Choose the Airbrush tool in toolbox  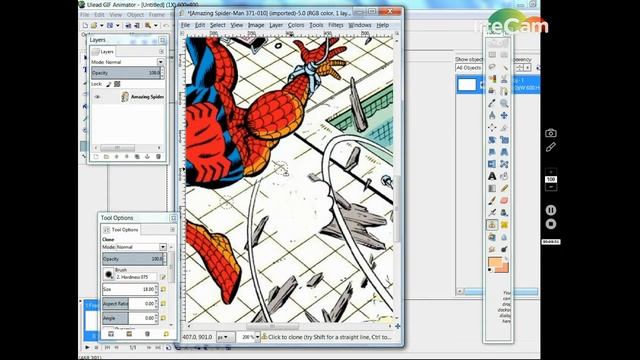(492, 213)
